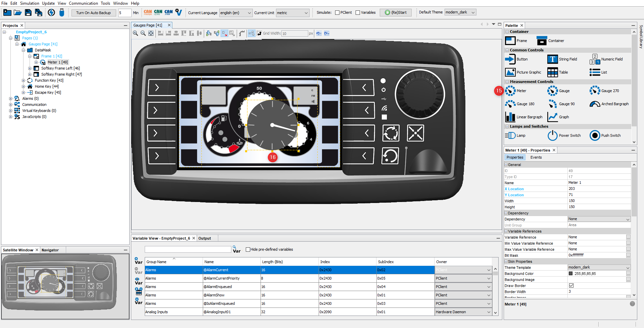Viewport: 644px width, 328px height.
Task: Click the Turn On Auto Backup button
Action: tap(93, 13)
